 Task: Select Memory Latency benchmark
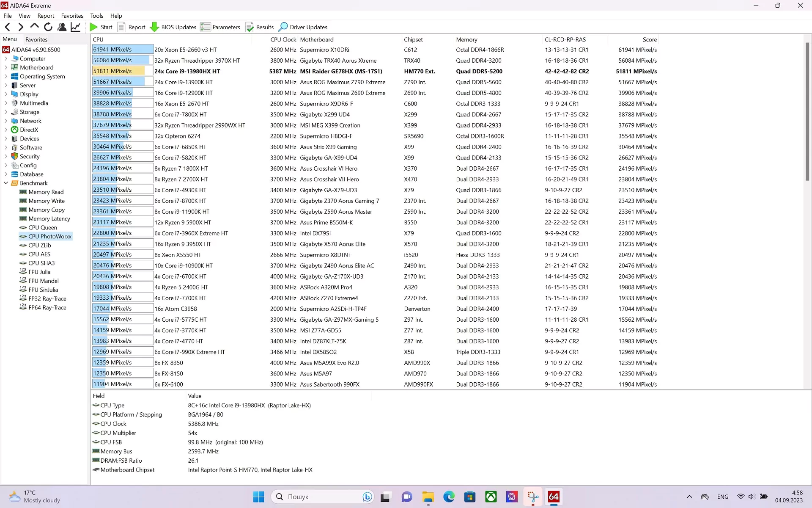tap(49, 218)
